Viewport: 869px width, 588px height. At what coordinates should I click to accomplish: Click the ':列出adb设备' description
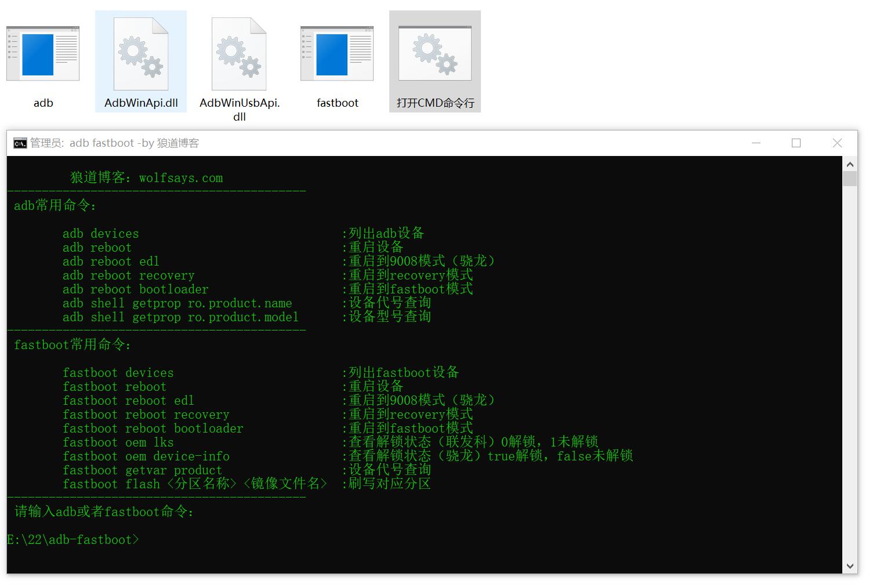coord(383,234)
